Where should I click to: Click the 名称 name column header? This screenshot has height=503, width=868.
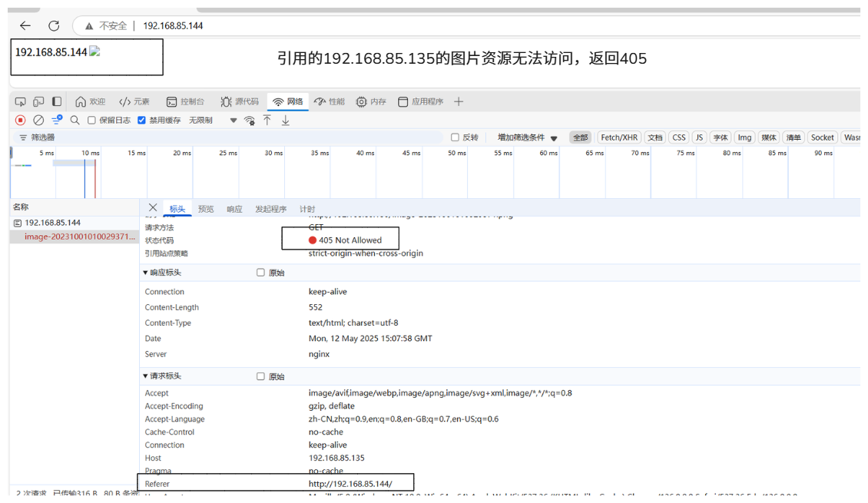[x=21, y=207]
